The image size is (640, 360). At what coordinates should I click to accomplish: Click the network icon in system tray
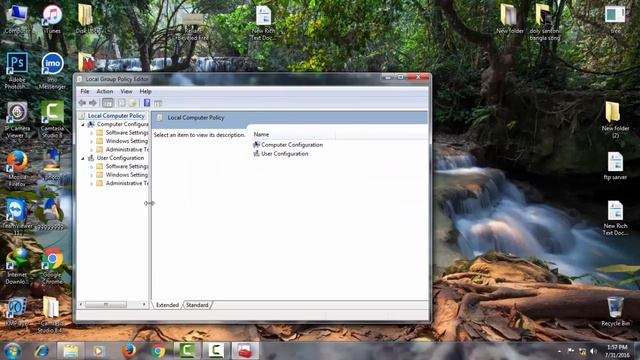(582, 351)
